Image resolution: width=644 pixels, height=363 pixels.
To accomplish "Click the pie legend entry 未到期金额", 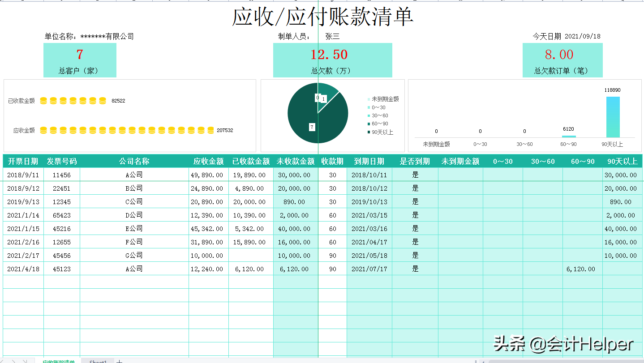I will (x=383, y=99).
